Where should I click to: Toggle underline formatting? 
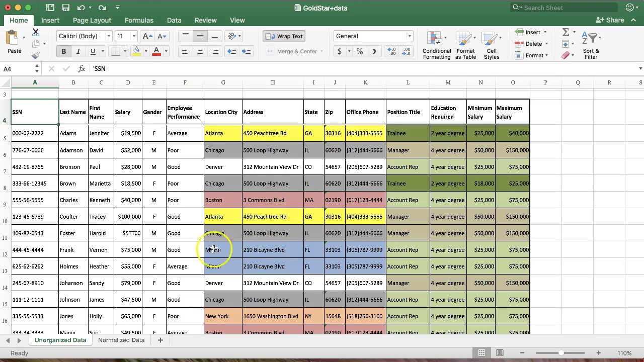[93, 51]
